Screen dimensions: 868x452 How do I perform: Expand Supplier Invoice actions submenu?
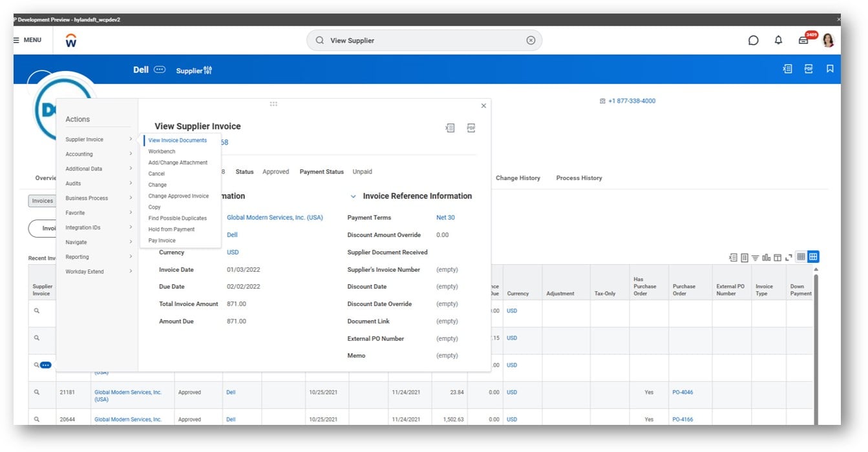point(98,139)
